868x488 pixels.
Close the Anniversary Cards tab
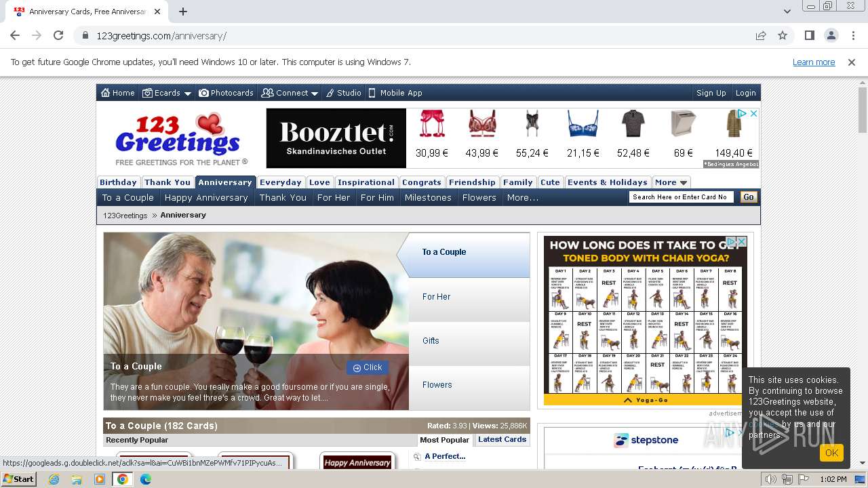click(157, 12)
